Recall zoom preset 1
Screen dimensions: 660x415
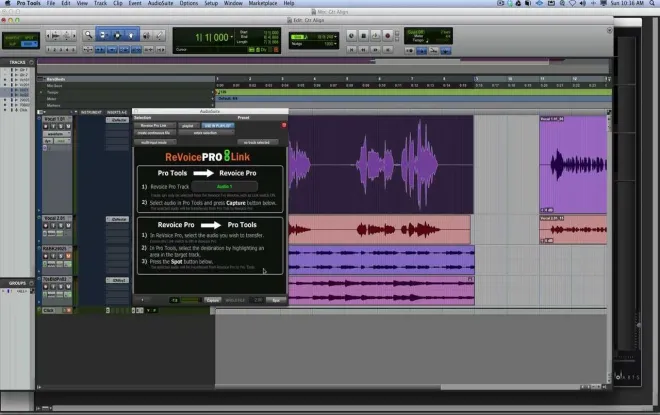[48, 50]
